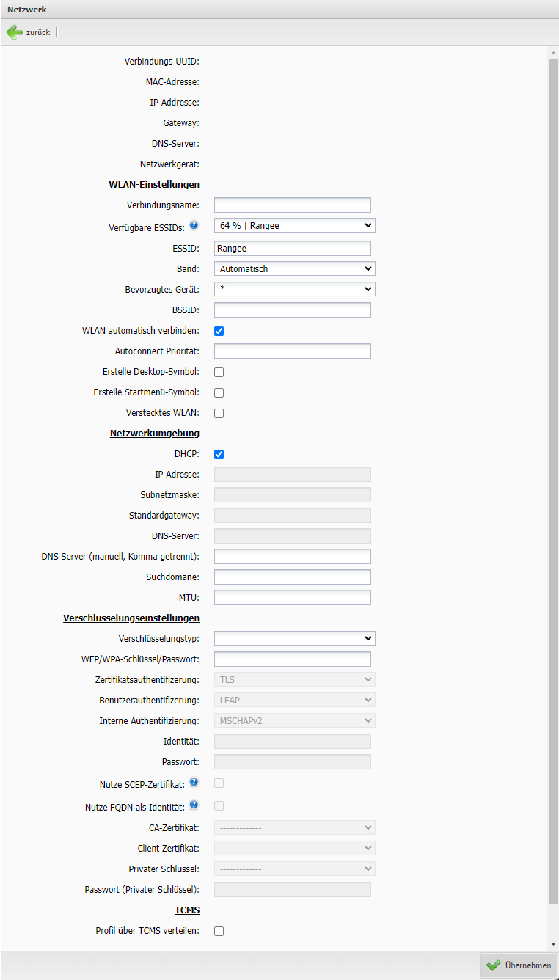Click the MTU input field
Image resolution: width=559 pixels, height=980 pixels.
coord(292,597)
